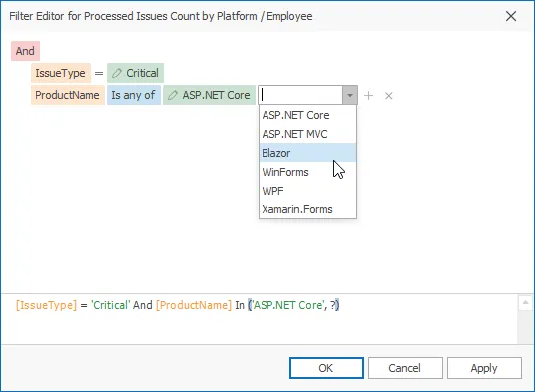Change the 'Is any of' operator
The height and width of the screenshot is (392, 535).
134,95
